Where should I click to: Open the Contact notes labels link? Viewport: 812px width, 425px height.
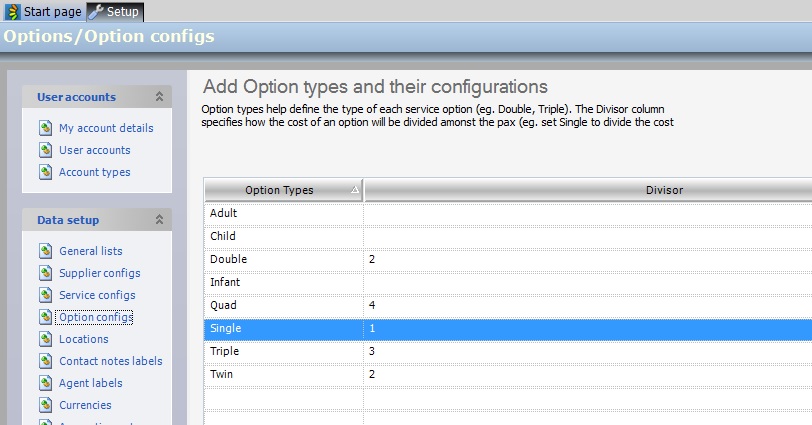tap(110, 361)
